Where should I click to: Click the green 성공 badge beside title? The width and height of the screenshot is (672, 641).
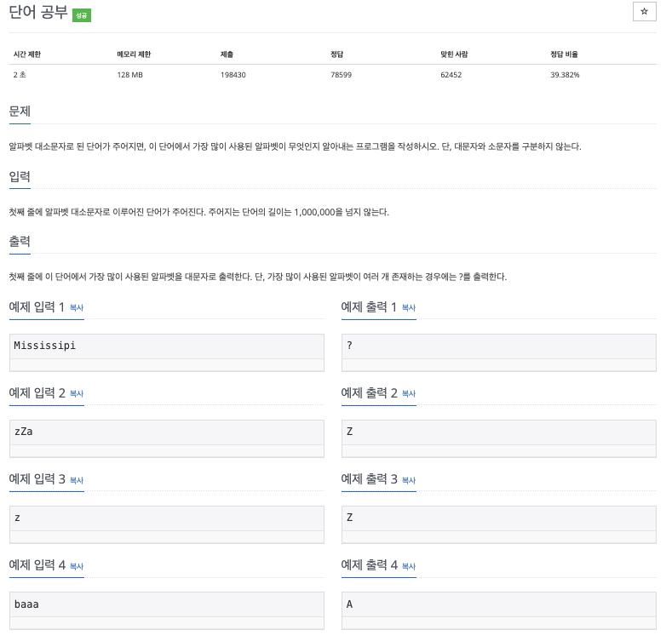coord(82,15)
